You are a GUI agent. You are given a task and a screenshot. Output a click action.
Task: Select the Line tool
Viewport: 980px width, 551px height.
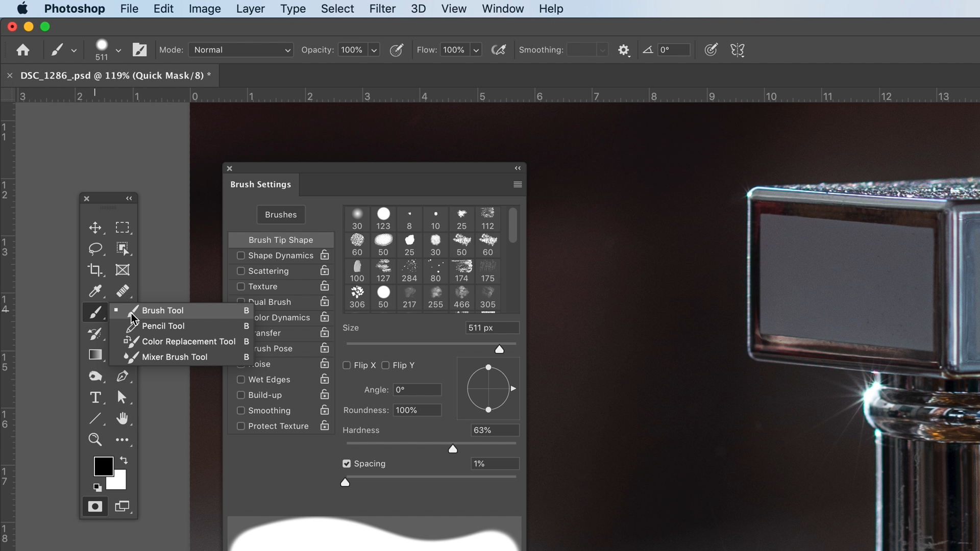click(x=95, y=418)
